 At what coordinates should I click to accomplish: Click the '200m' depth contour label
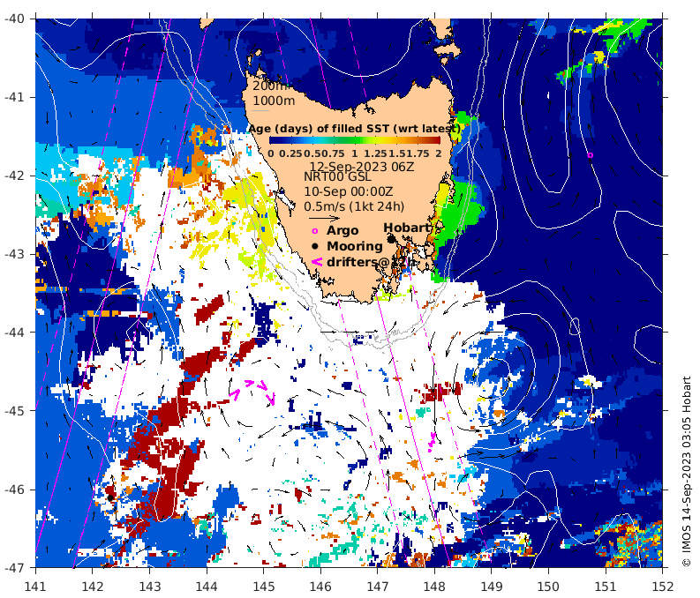click(269, 86)
